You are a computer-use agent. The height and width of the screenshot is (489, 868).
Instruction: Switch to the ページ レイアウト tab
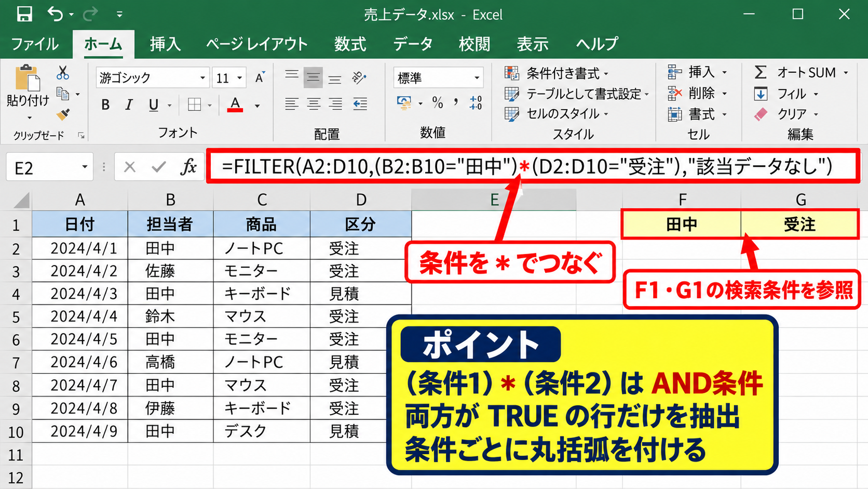pos(257,44)
